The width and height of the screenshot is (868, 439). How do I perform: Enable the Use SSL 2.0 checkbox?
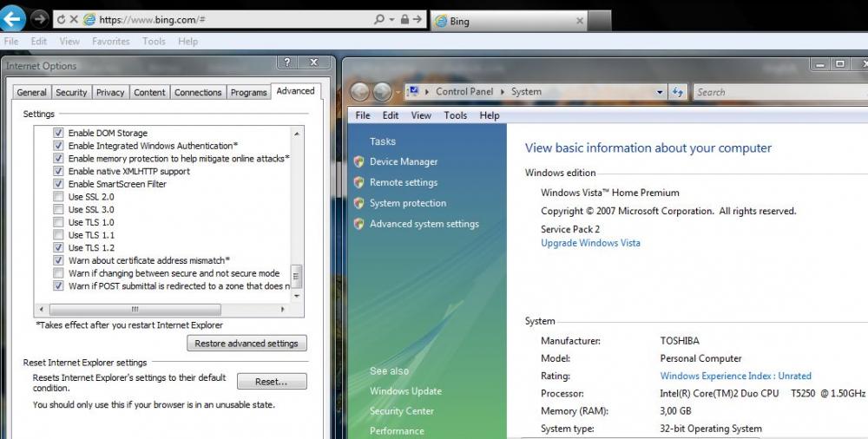(58, 197)
